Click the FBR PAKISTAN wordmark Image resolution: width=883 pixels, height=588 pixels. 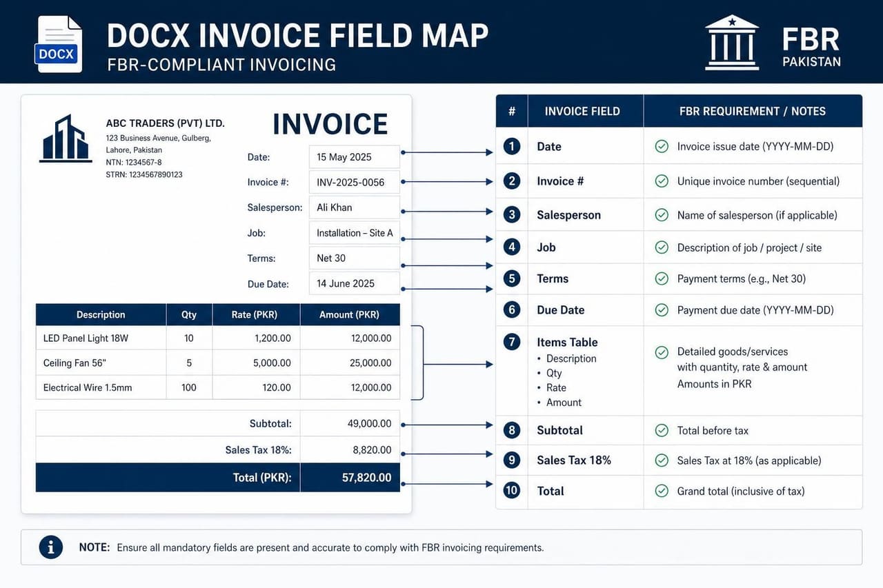(x=811, y=47)
